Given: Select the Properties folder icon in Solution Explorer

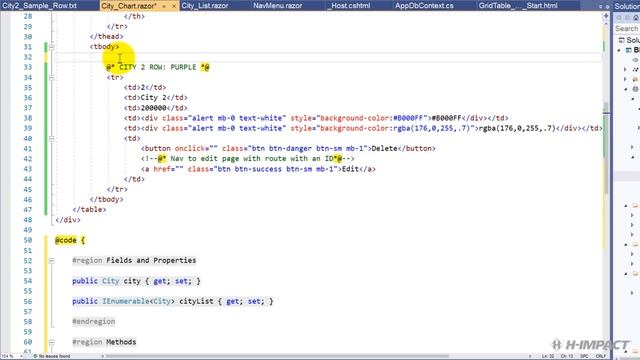Looking at the screenshot, I should (636, 79).
